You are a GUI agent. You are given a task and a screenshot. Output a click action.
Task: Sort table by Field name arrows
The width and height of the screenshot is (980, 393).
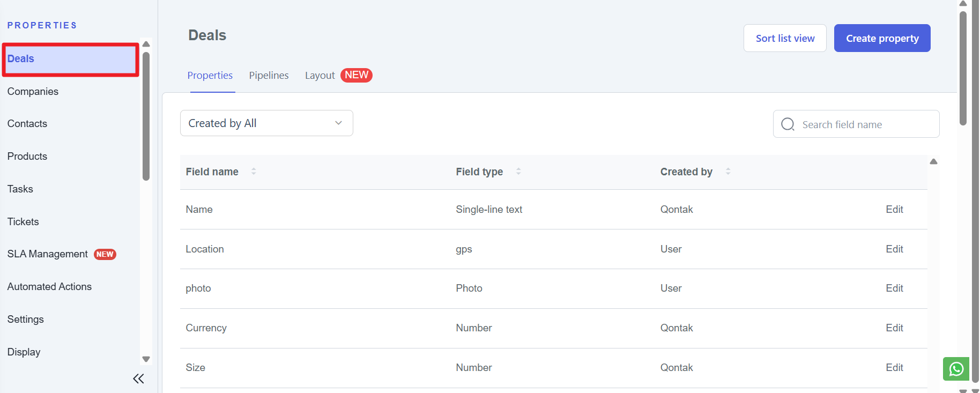click(254, 172)
